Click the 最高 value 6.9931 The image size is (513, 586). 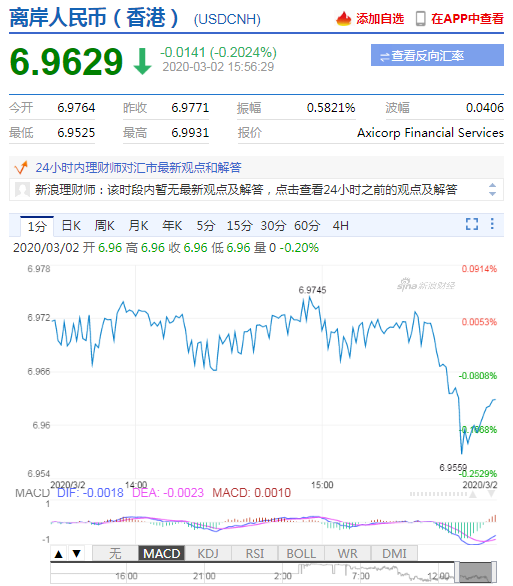190,133
